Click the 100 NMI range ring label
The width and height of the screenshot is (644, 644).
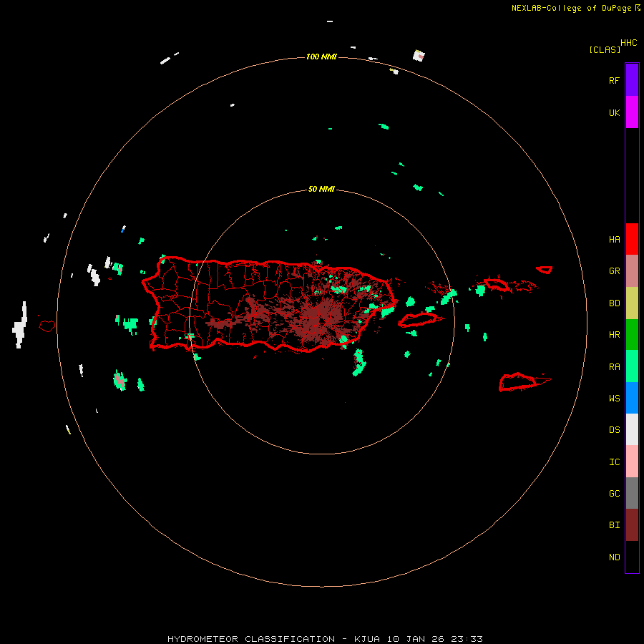click(x=321, y=57)
